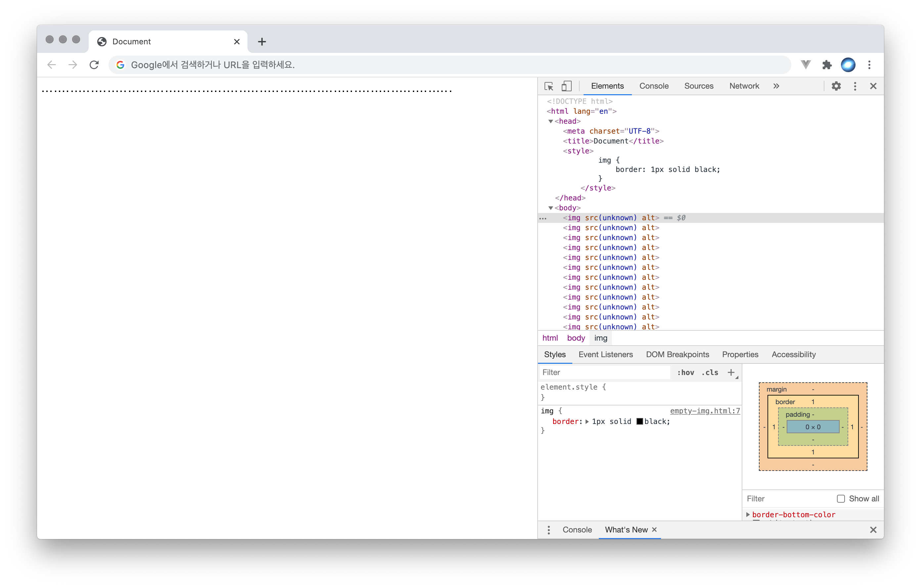Click the black border color swatch
921x588 pixels.
pos(639,422)
